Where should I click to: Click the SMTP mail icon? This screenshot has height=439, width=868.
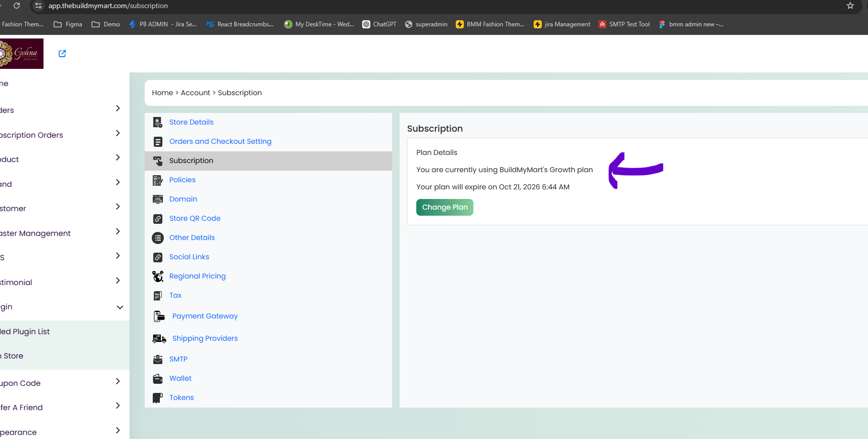[158, 359]
